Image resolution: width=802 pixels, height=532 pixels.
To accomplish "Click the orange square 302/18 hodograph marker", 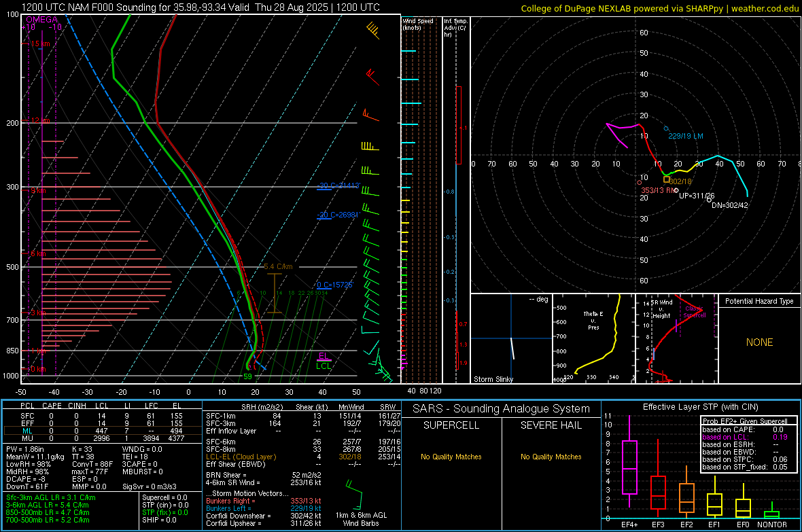I will coord(667,179).
